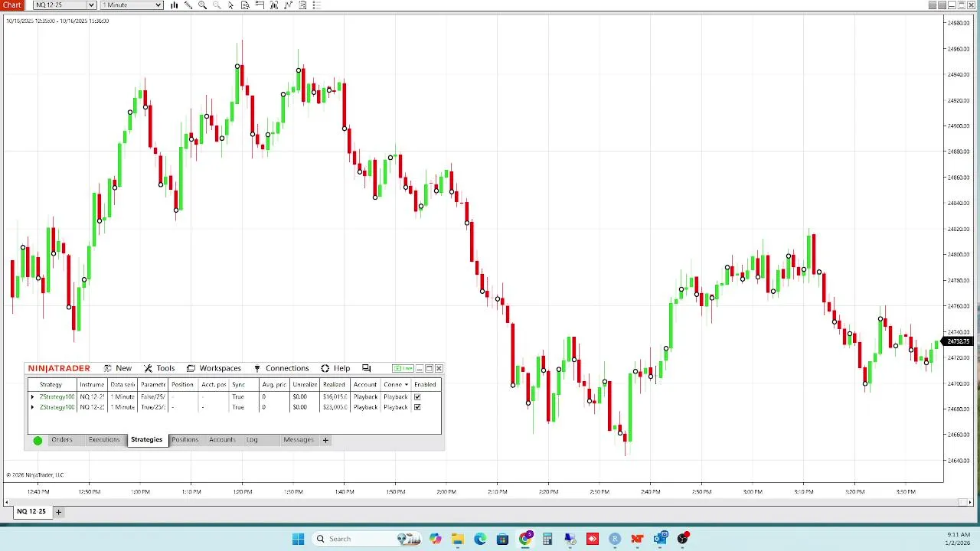Expand the first ZStrategy100 row arrow

point(32,396)
